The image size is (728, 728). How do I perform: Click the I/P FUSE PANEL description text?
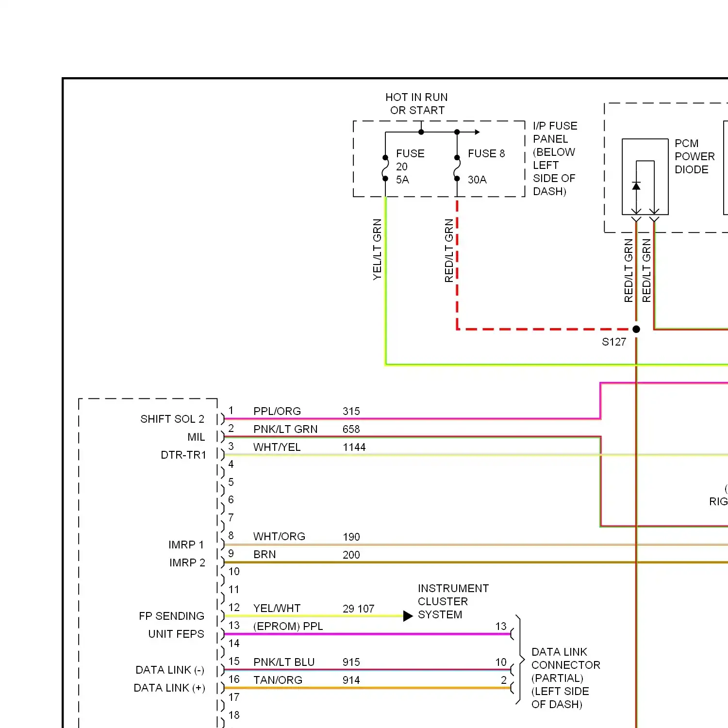[555, 159]
